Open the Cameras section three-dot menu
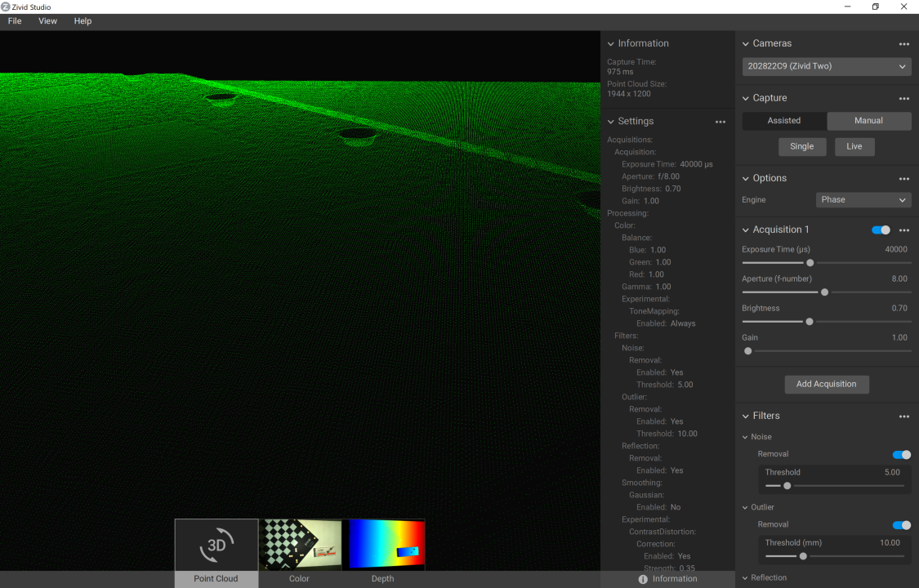This screenshot has height=588, width=919. (903, 44)
